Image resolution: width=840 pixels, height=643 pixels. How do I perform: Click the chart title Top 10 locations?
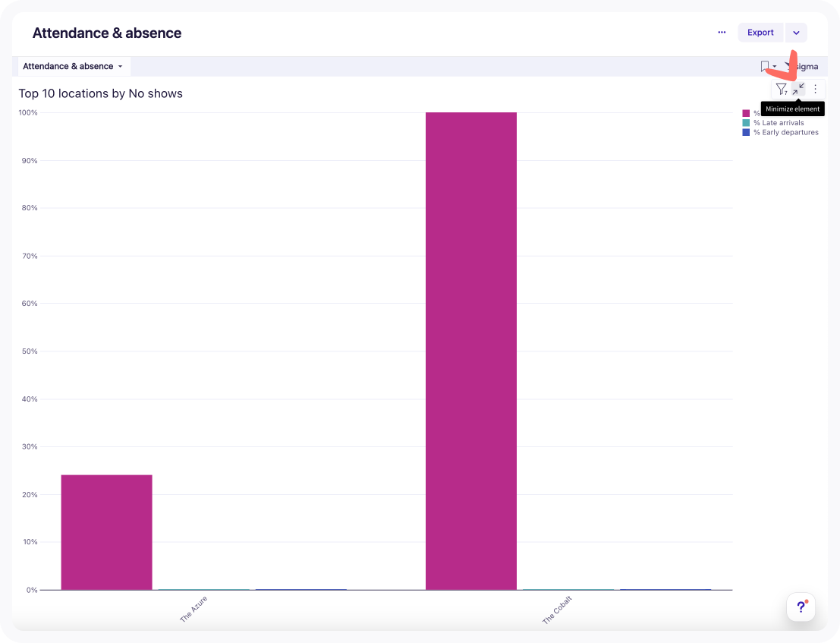click(x=101, y=94)
